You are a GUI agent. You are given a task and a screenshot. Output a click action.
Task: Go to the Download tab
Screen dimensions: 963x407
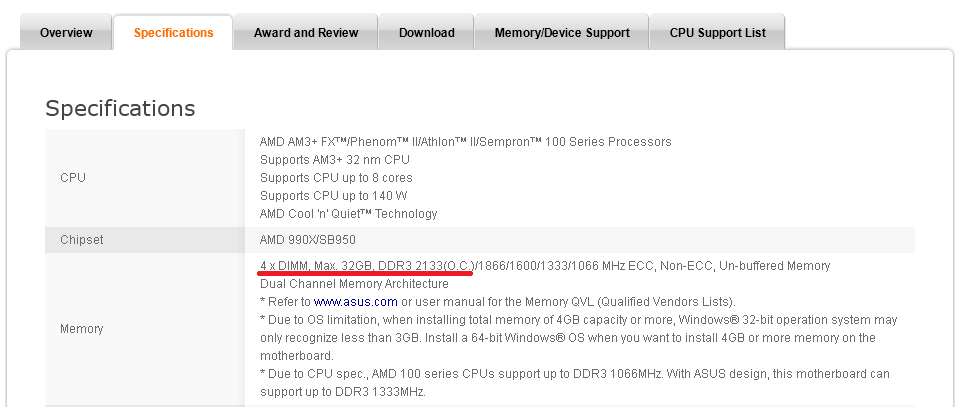[426, 33]
